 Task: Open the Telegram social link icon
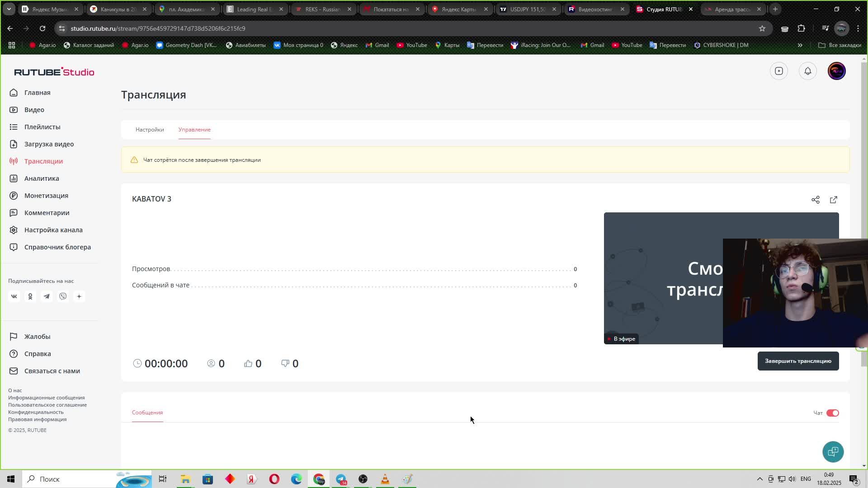(x=47, y=296)
